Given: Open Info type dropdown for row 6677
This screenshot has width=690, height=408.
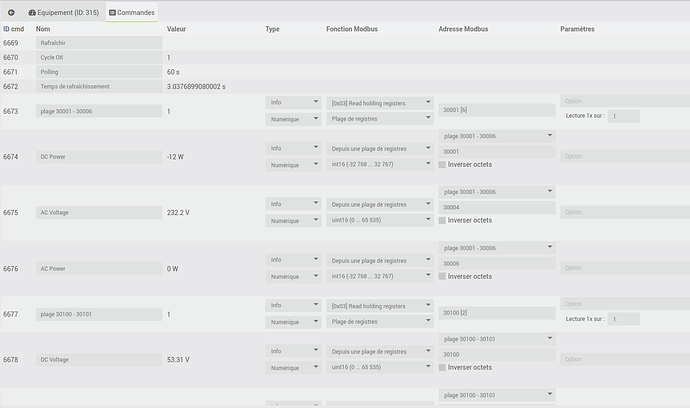Looking at the screenshot, I should pyautogui.click(x=293, y=305).
